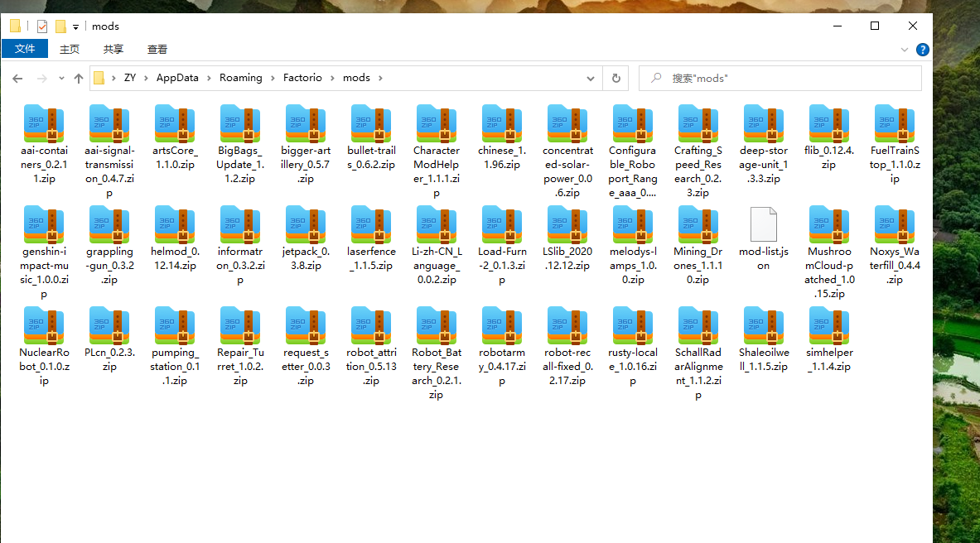Screen dimensions: 980x543
Task: Select the Crafting_Speed_Research_0.2.3.zip icon
Action: (698, 123)
